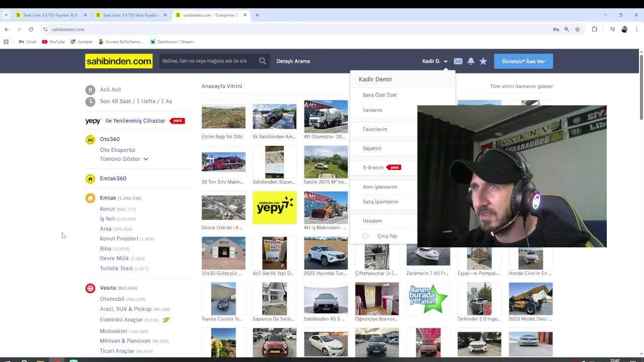Open the notifications bell icon

(471, 61)
